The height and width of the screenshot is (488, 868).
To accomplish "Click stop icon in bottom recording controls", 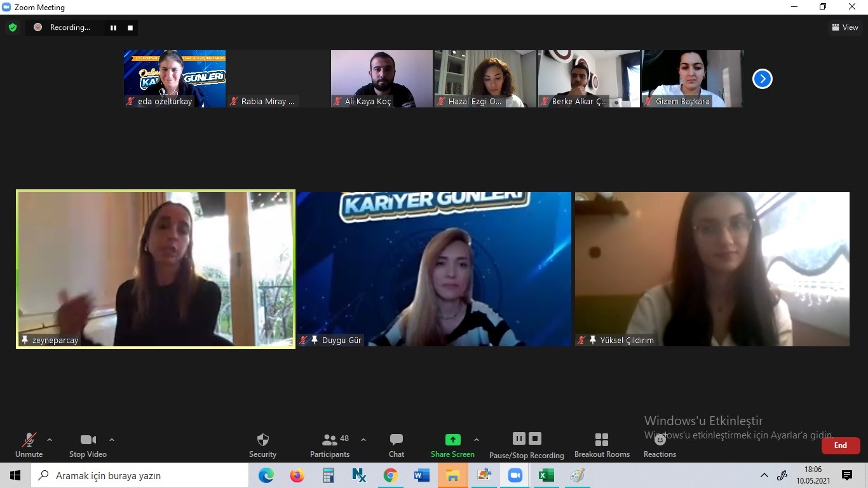I will point(535,438).
